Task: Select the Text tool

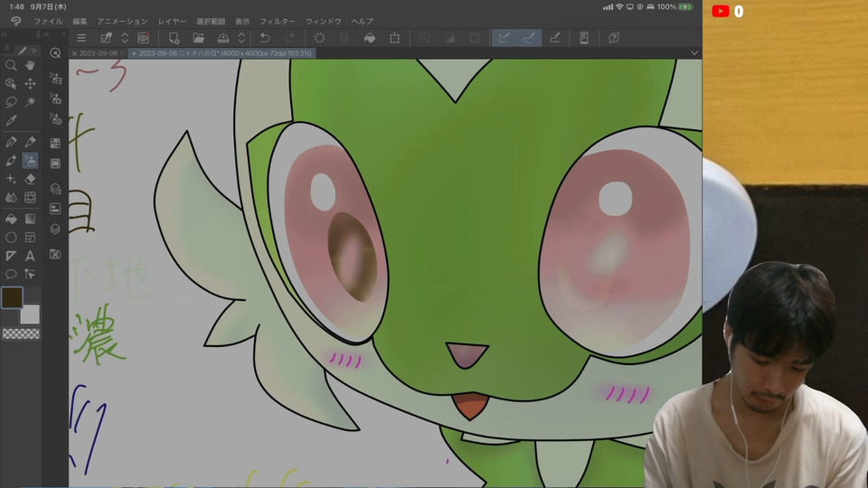Action: coord(30,256)
